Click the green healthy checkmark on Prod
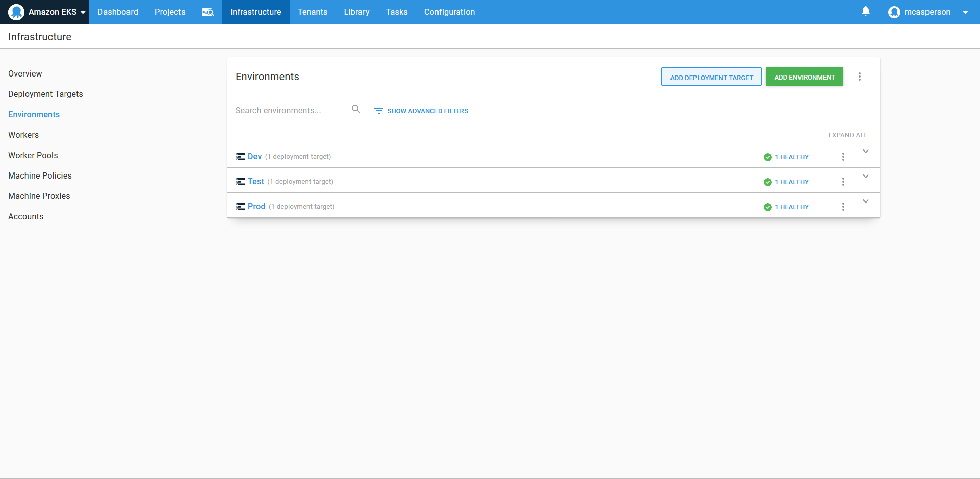 coord(767,207)
